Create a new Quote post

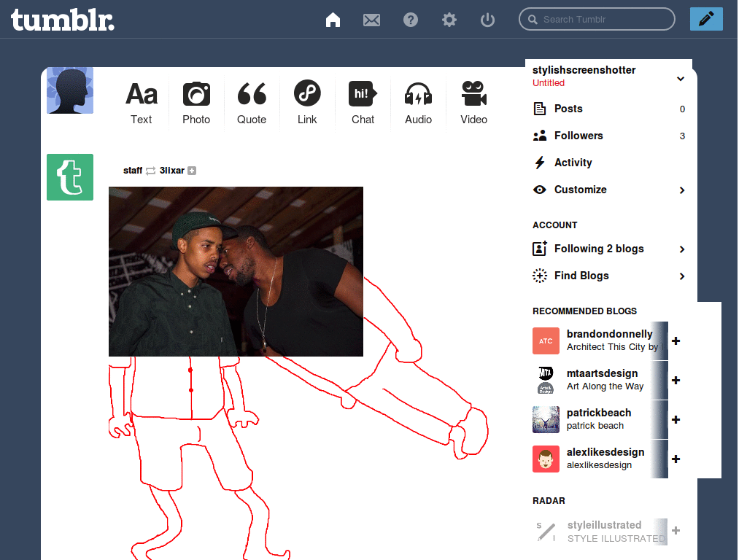[252, 103]
